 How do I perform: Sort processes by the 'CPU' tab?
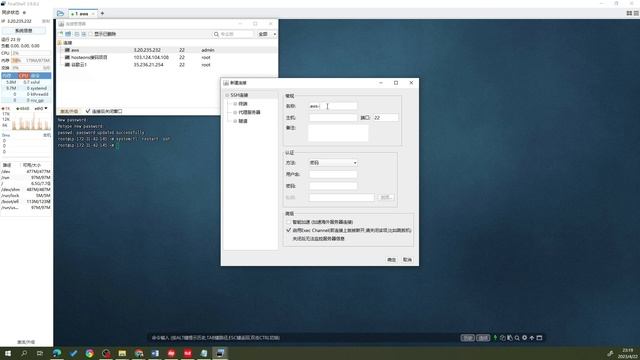[x=23, y=76]
